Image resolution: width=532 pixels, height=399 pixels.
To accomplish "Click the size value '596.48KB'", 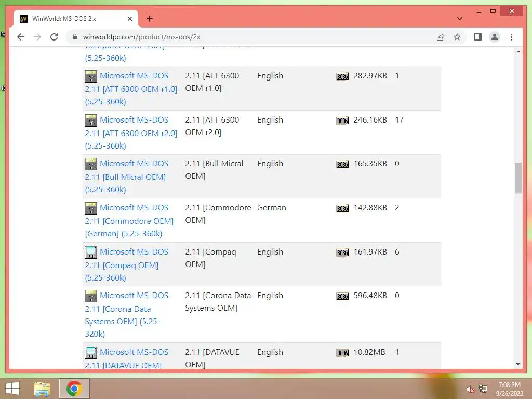I will [x=370, y=296].
